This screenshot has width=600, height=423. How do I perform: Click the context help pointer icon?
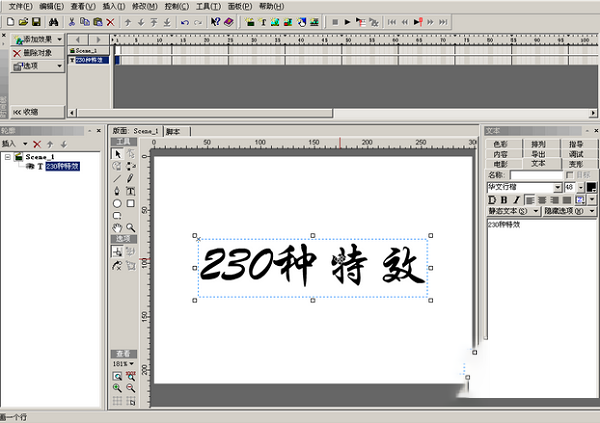tap(215, 22)
